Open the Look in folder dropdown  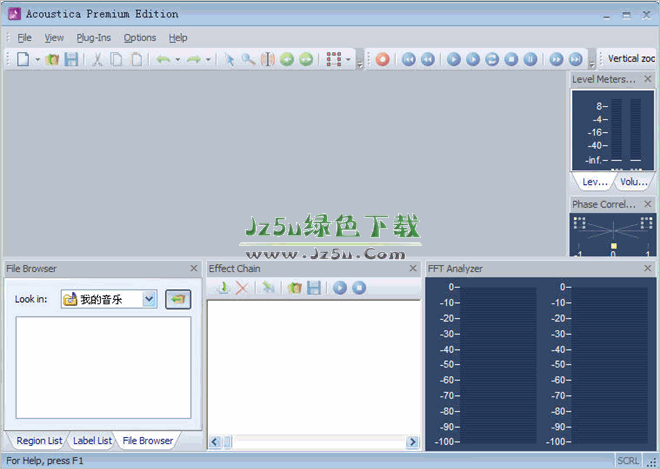click(149, 299)
